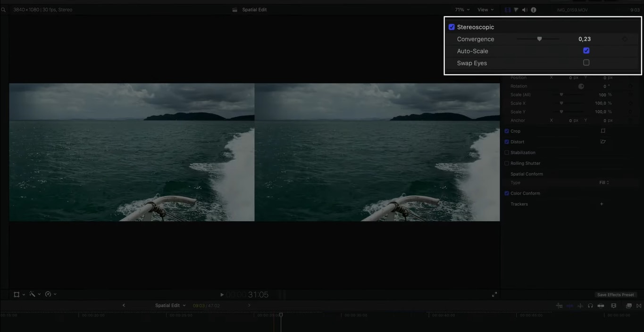This screenshot has width=644, height=332.
Task: Click the Convergence value 0,23 field
Action: pyautogui.click(x=585, y=39)
